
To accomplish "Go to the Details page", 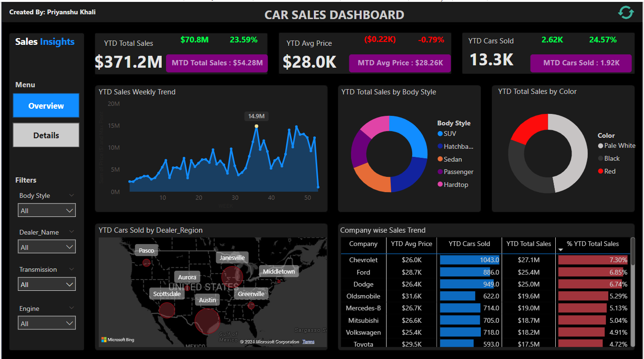I will (46, 135).
